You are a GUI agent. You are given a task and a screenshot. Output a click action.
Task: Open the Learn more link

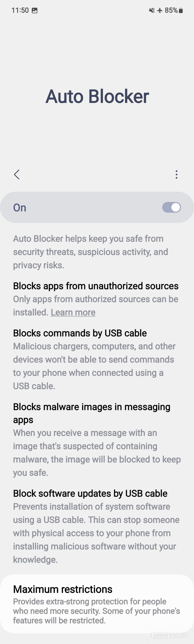pos(73,312)
